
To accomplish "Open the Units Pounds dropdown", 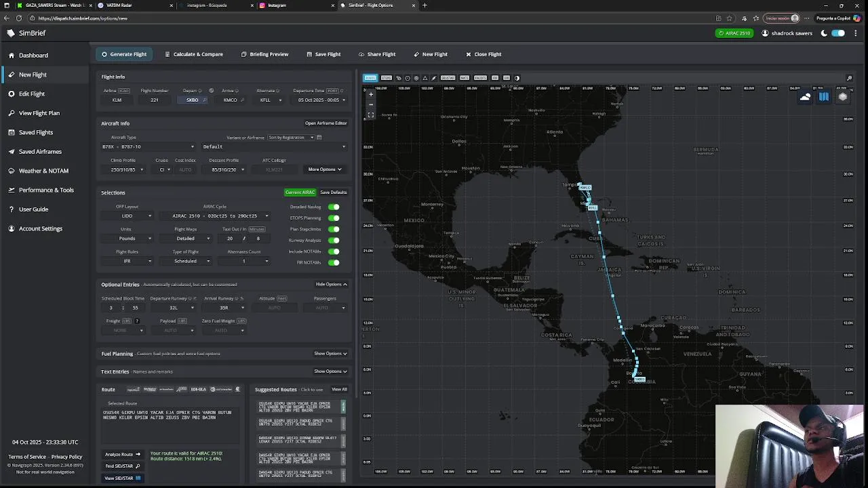I will pyautogui.click(x=127, y=239).
